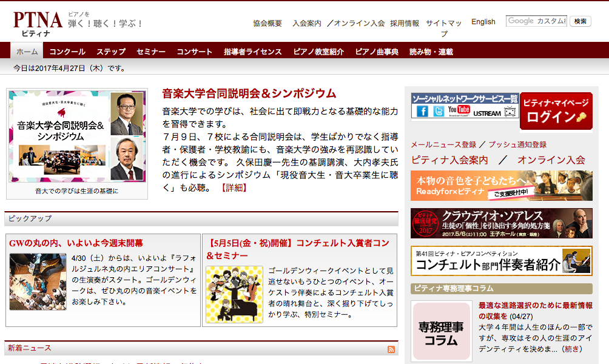Viewport: 609px width, 364px height.
Task: Click the orange RSS feed icon
Action: pos(391,349)
